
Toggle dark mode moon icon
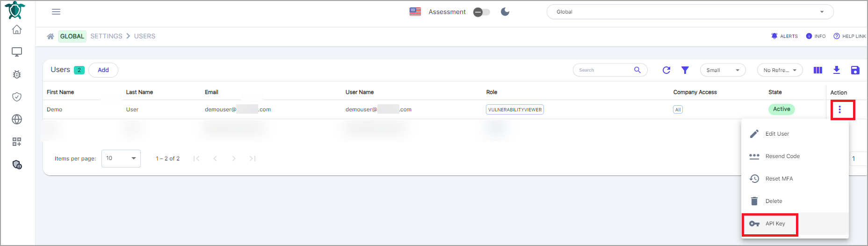[x=505, y=12]
